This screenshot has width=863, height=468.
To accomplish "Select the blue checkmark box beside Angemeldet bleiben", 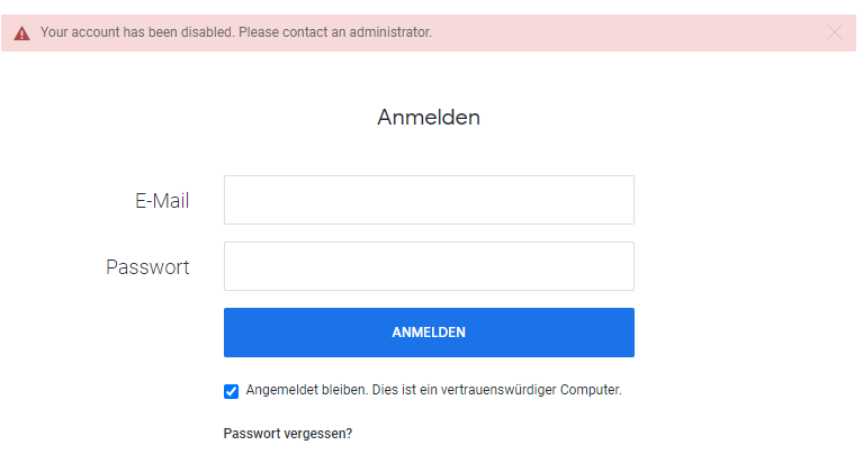I will click(x=231, y=391).
